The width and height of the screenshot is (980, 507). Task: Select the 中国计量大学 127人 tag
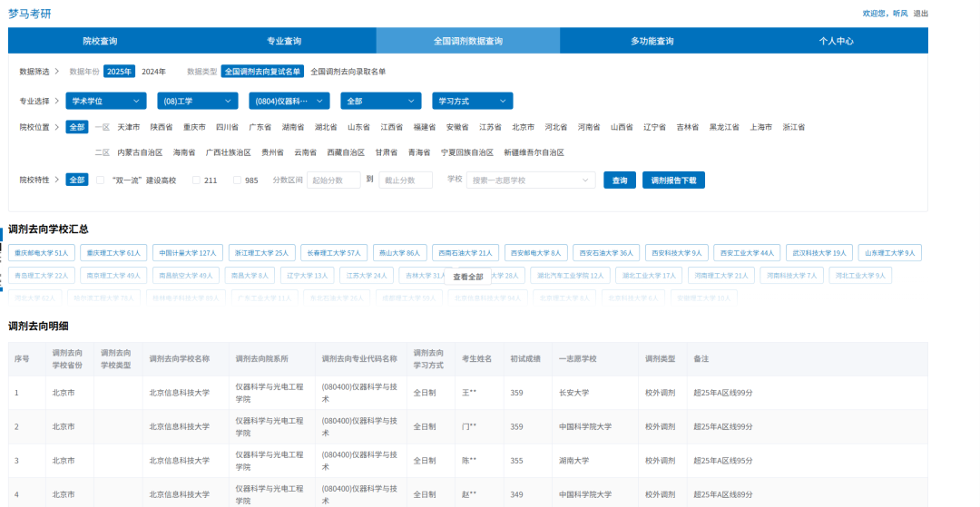(x=186, y=253)
